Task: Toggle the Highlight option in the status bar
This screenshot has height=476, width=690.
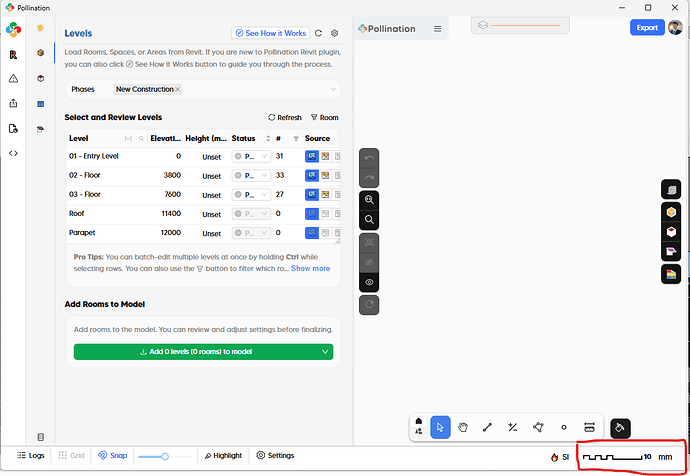Action: click(x=224, y=455)
